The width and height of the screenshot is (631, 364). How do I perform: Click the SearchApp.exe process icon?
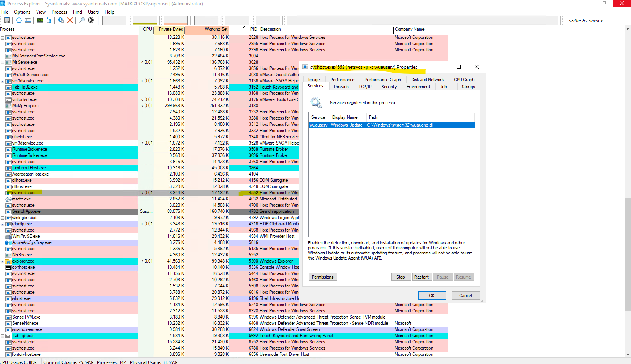(x=9, y=211)
